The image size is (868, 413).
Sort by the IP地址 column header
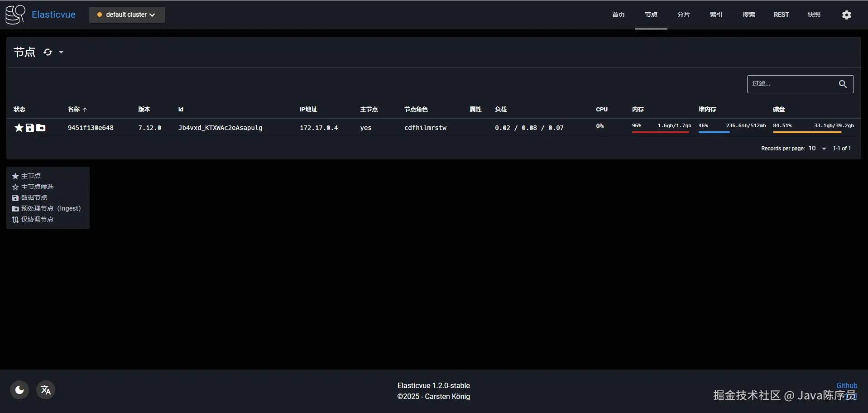[308, 110]
